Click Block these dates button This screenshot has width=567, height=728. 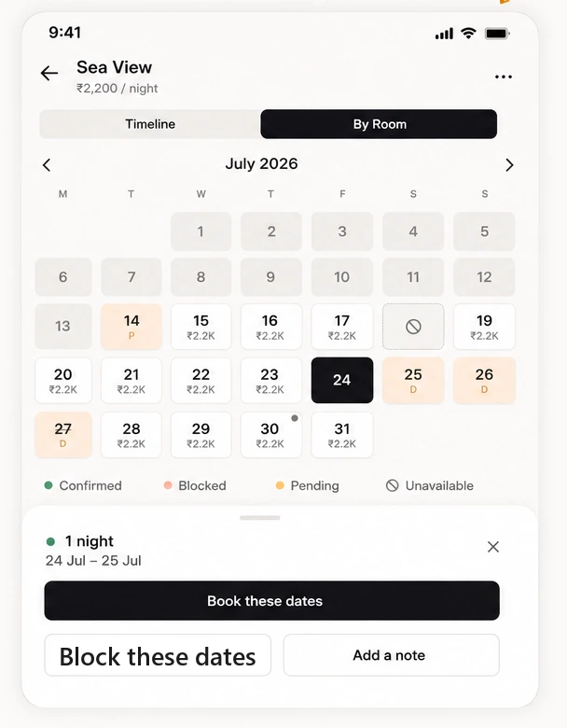coord(158,655)
